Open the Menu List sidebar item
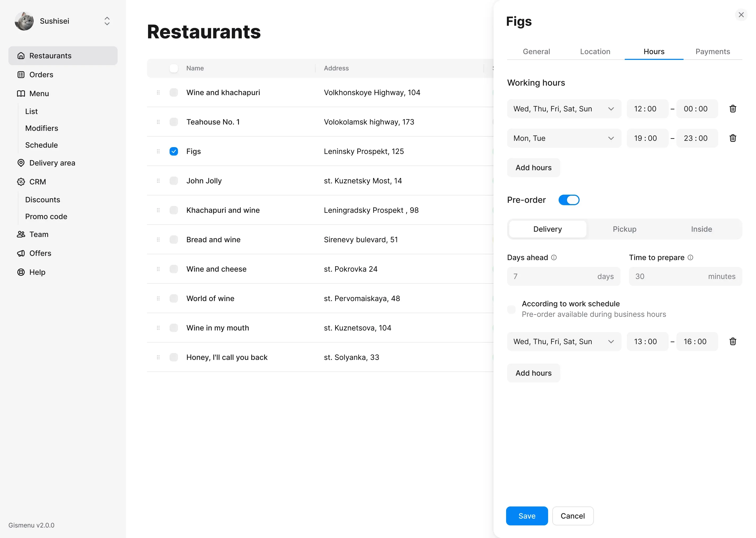 coord(31,111)
